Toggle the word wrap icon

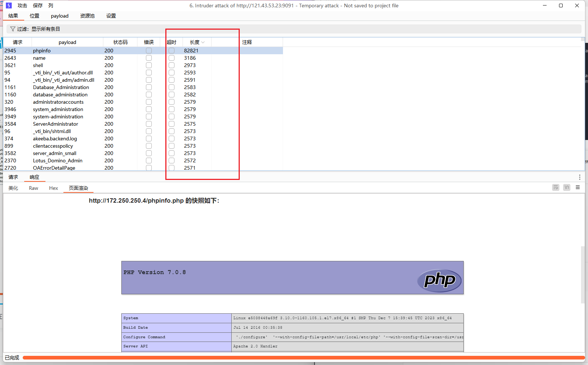coord(556,187)
